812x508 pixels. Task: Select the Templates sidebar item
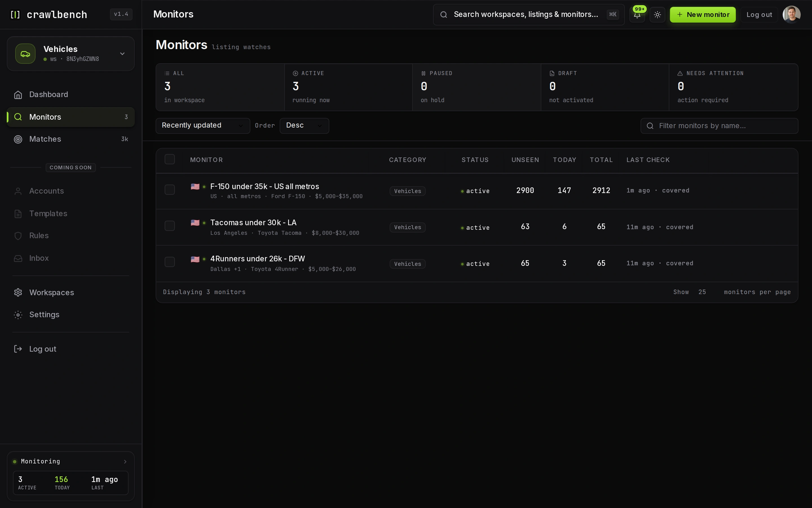71,214
